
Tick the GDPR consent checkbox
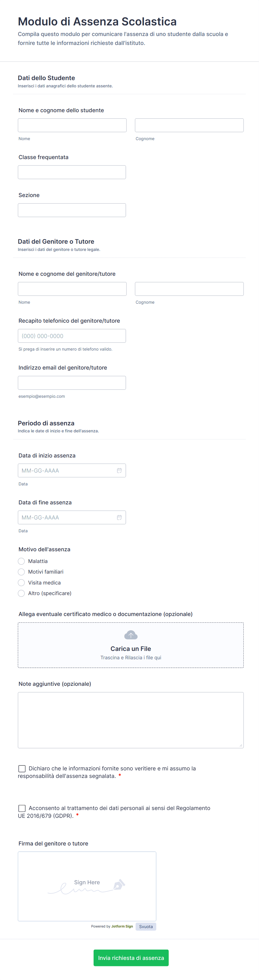tap(22, 808)
